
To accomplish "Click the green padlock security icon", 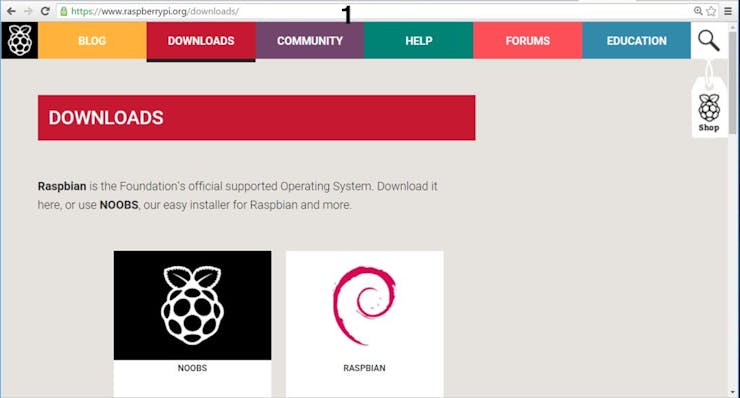I will pyautogui.click(x=64, y=11).
